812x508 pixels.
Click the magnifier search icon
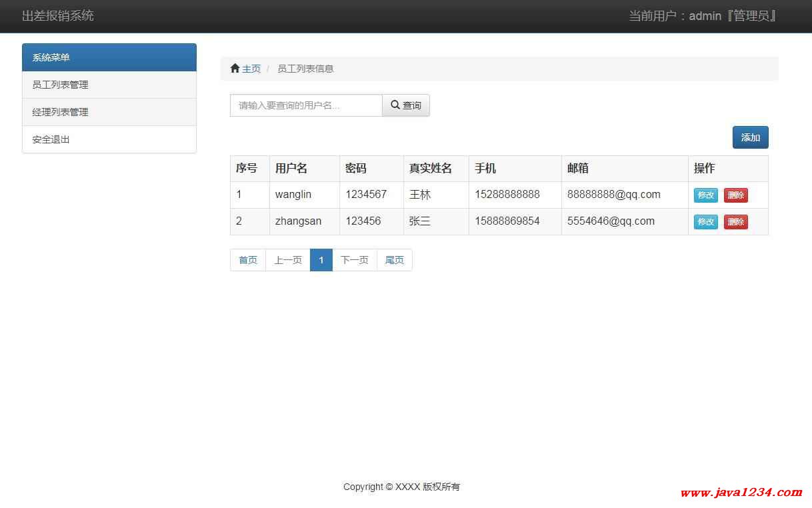[x=395, y=105]
